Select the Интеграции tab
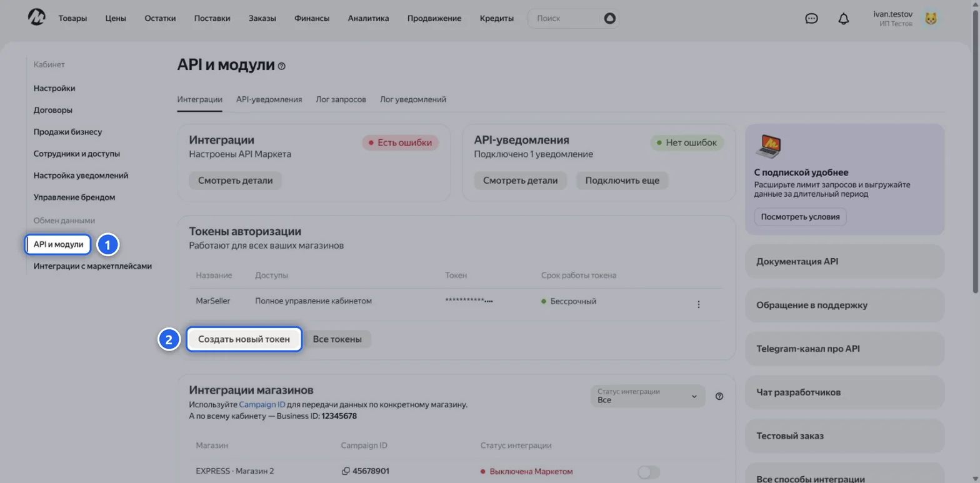The height and width of the screenshot is (483, 980). (x=199, y=99)
